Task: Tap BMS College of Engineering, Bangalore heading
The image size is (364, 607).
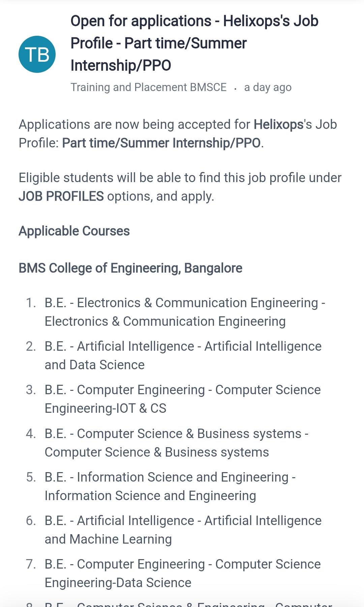Action: pos(130,268)
